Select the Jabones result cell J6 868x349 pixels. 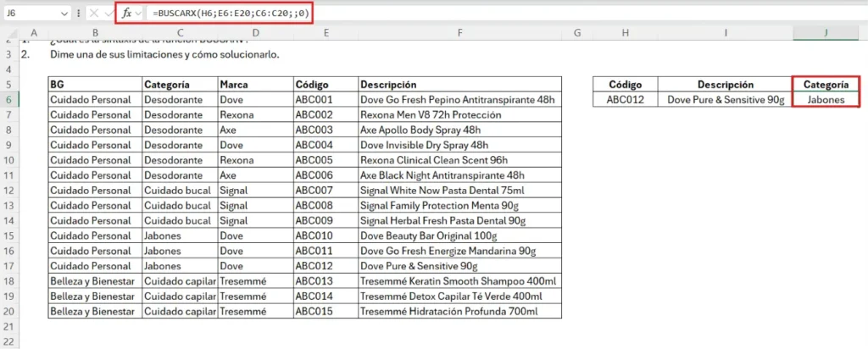pos(826,100)
